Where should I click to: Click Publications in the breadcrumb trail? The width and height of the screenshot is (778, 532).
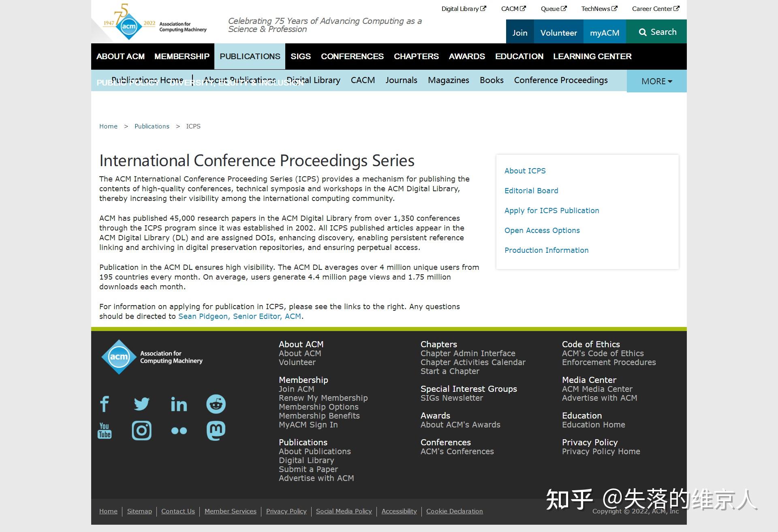(152, 126)
